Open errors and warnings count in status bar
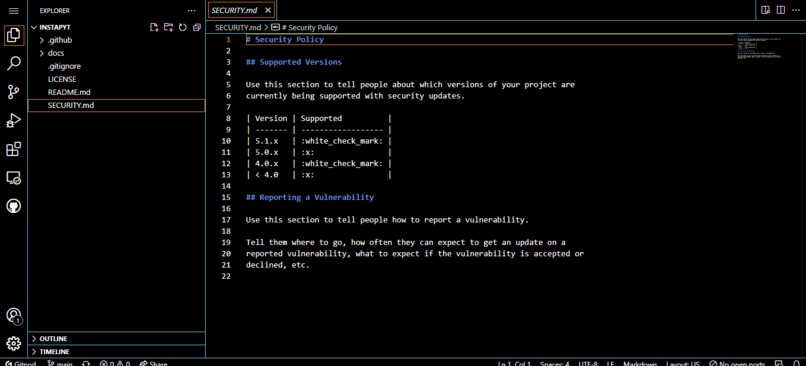The width and height of the screenshot is (806, 366). tap(115, 363)
